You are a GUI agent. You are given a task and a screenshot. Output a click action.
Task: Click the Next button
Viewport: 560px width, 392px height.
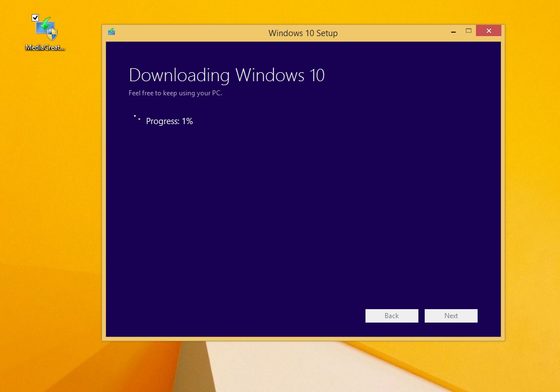451,315
